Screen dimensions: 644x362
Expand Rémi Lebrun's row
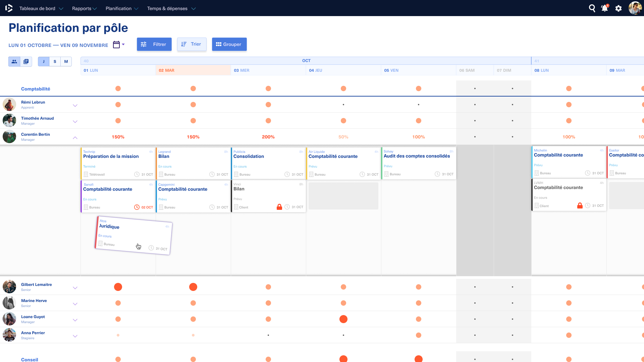coord(75,105)
